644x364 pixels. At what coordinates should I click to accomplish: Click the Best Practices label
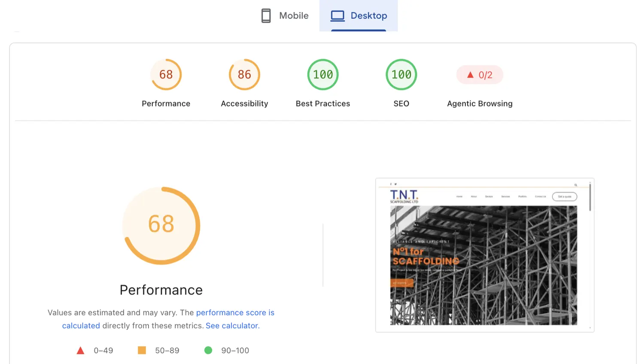click(323, 103)
